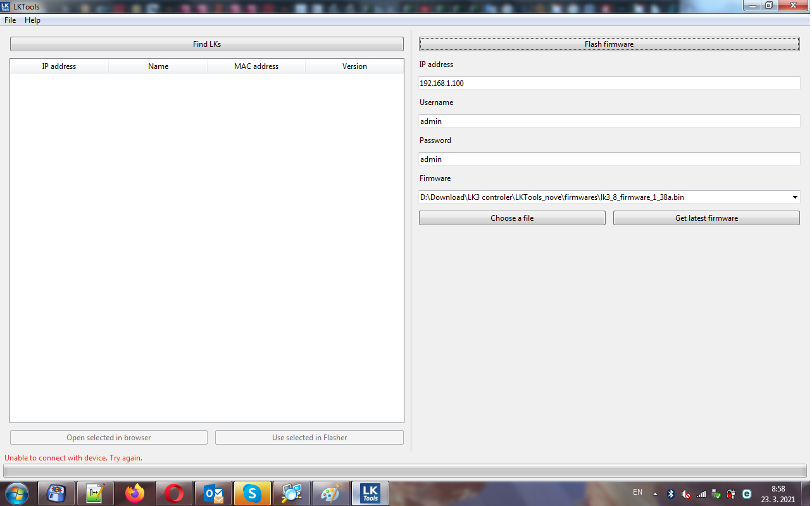Open Notepad++ from the taskbar
Image resolution: width=812 pixels, height=506 pixels.
96,493
